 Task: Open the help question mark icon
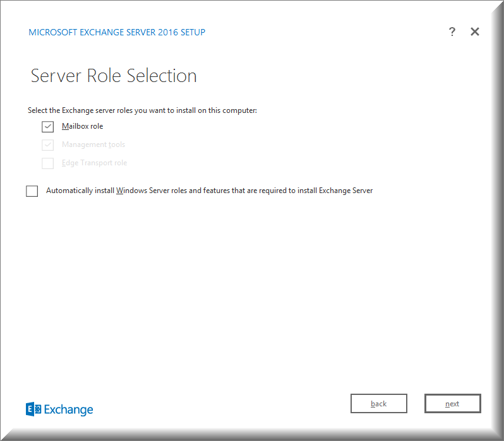[452, 32]
